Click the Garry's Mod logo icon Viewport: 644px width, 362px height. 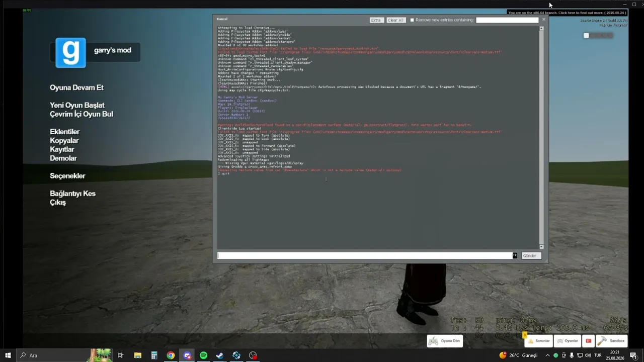coord(70,52)
